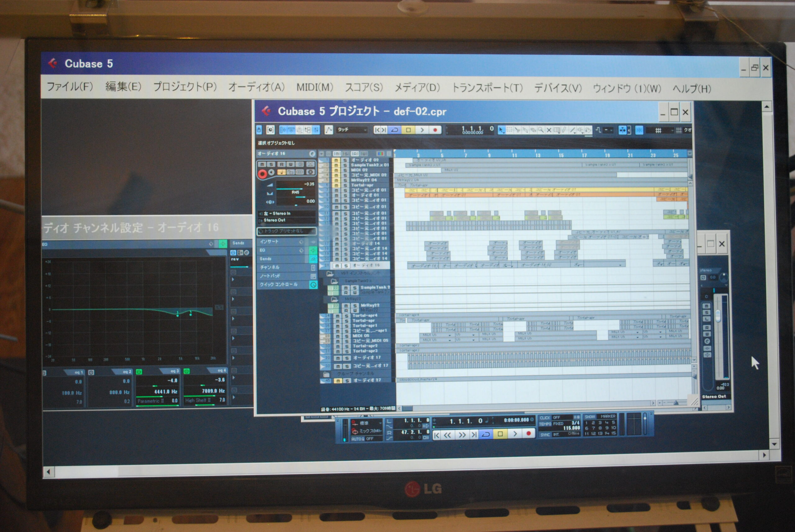Mute the MIDI 02 track
Screen dimensions: 795x532
tap(336, 170)
